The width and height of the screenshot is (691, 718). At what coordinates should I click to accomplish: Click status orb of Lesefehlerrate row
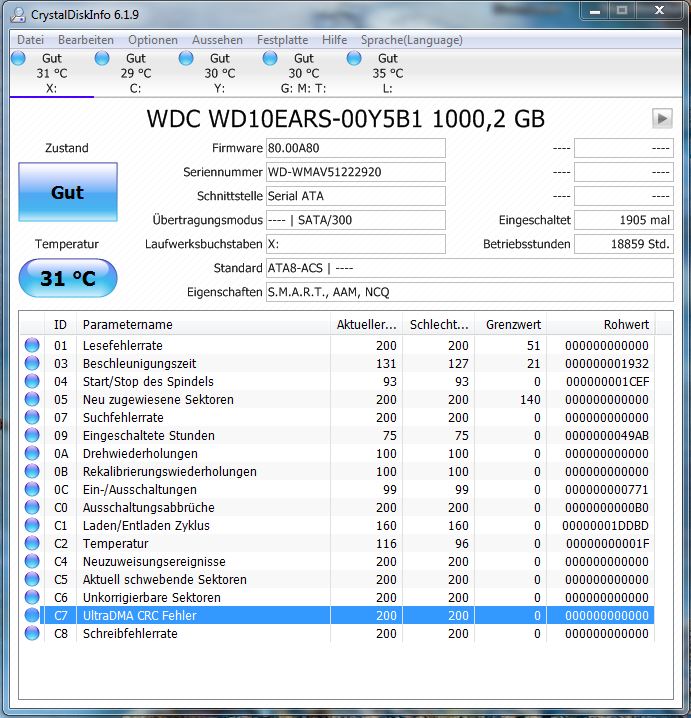[32, 345]
